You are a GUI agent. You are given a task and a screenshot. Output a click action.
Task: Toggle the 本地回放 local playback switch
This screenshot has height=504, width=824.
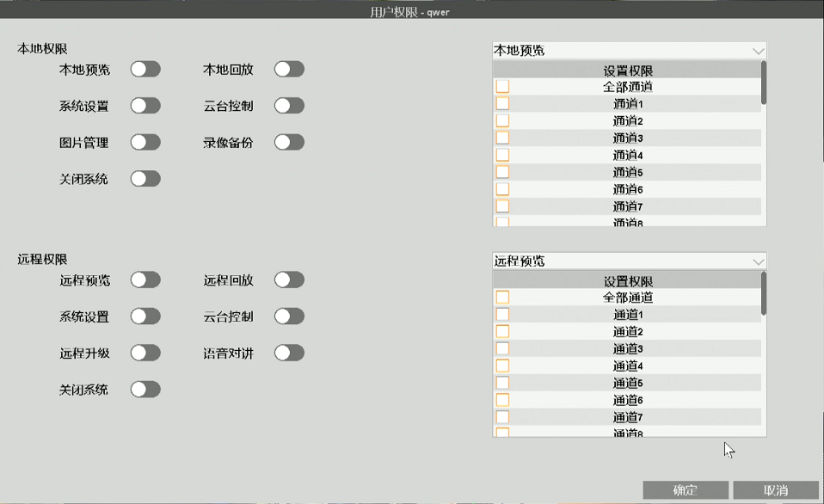point(289,70)
